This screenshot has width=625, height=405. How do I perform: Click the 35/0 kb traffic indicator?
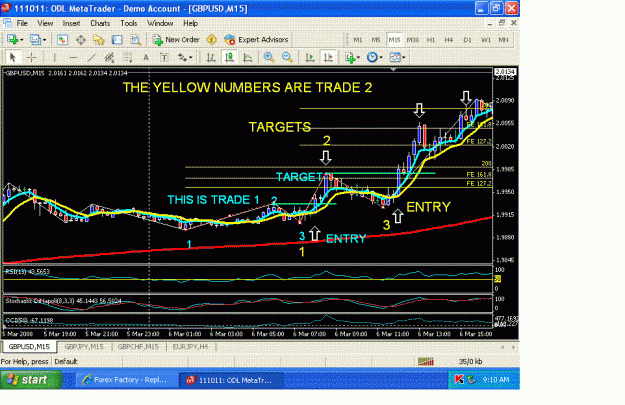pos(471,362)
